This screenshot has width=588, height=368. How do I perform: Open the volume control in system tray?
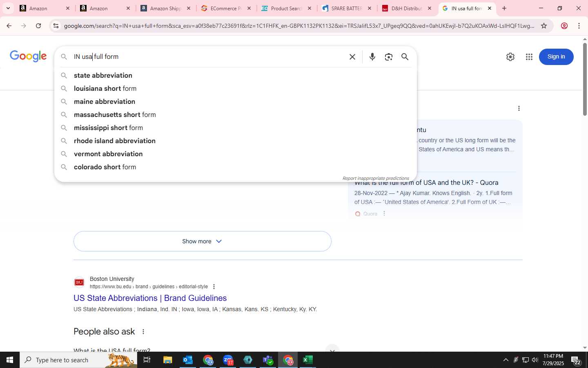coord(535,360)
